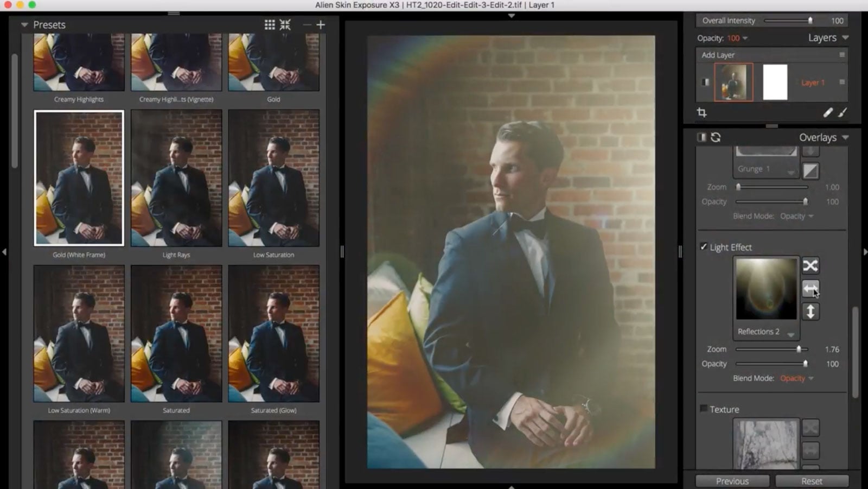
Task: Uncheck the Light Effect checkbox
Action: [704, 247]
